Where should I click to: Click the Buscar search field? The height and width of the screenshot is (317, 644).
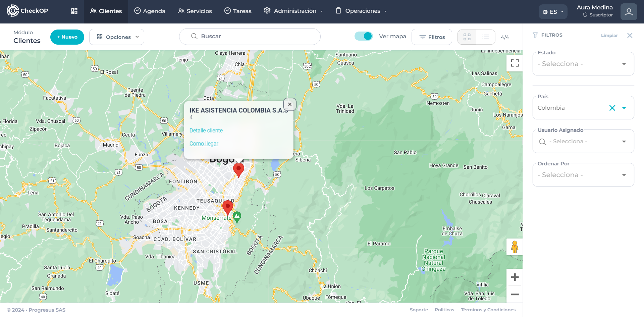[x=250, y=37]
